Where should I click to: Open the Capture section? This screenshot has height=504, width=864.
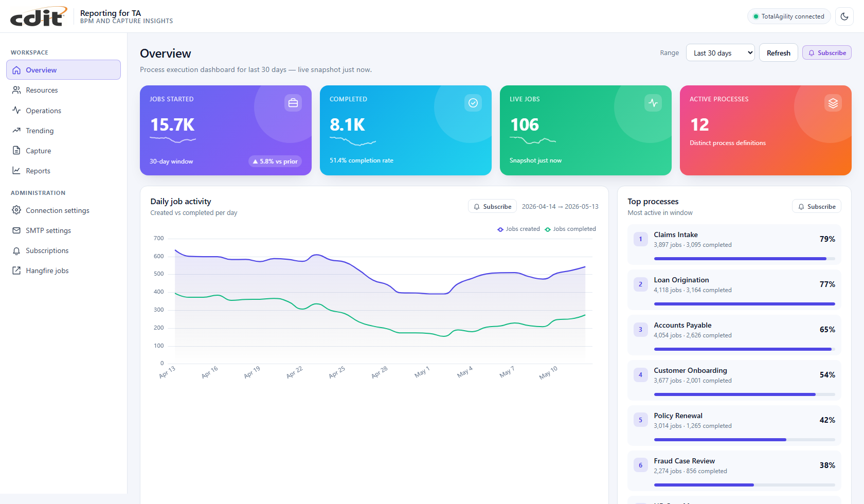coord(63,151)
